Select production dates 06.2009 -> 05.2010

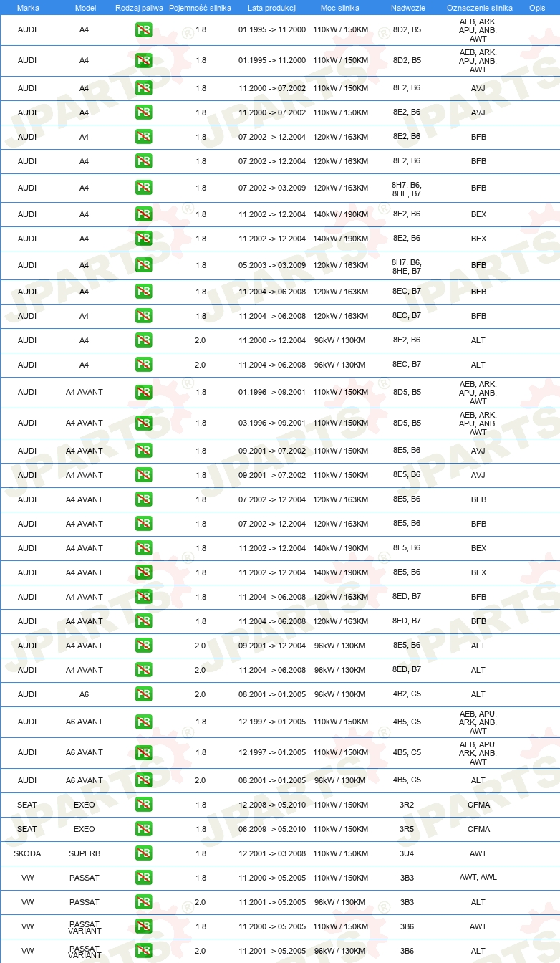click(272, 829)
